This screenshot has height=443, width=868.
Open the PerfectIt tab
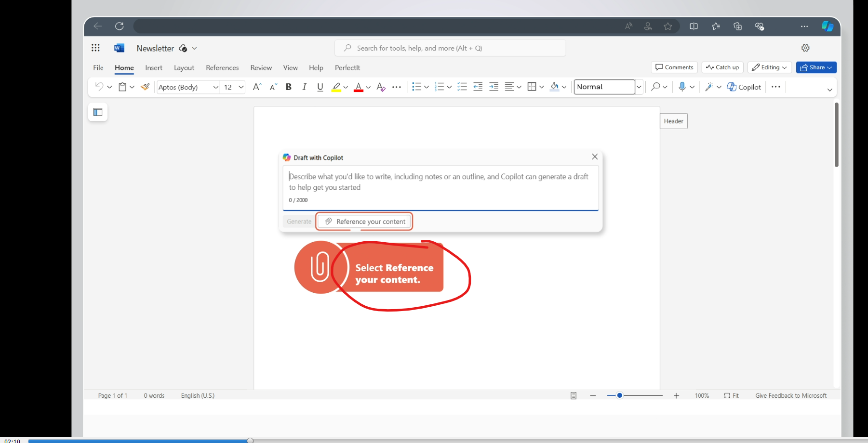(x=347, y=67)
